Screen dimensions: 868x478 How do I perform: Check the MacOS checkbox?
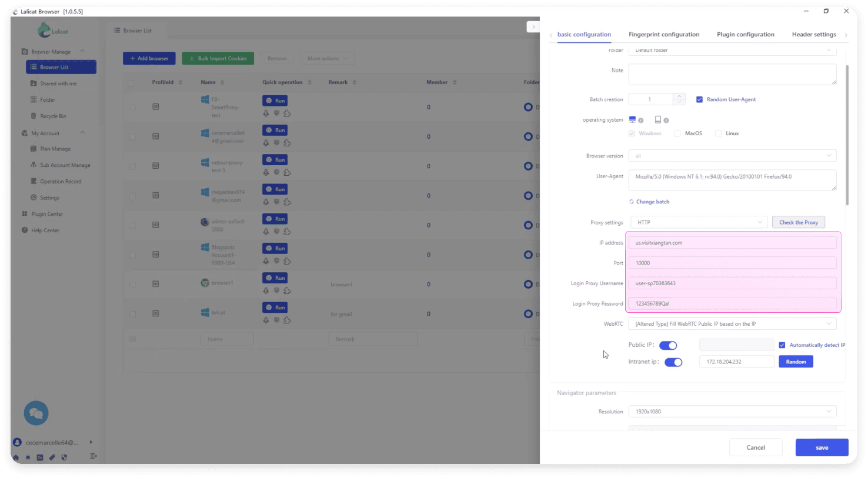[677, 133]
